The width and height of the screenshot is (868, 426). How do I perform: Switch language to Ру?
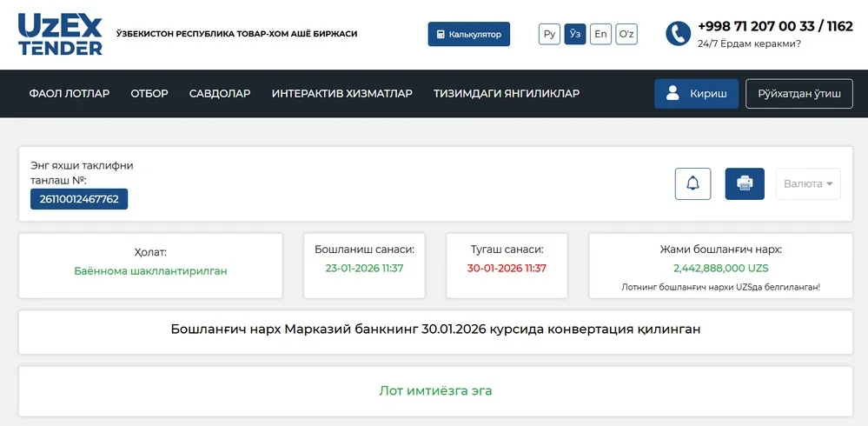[549, 34]
